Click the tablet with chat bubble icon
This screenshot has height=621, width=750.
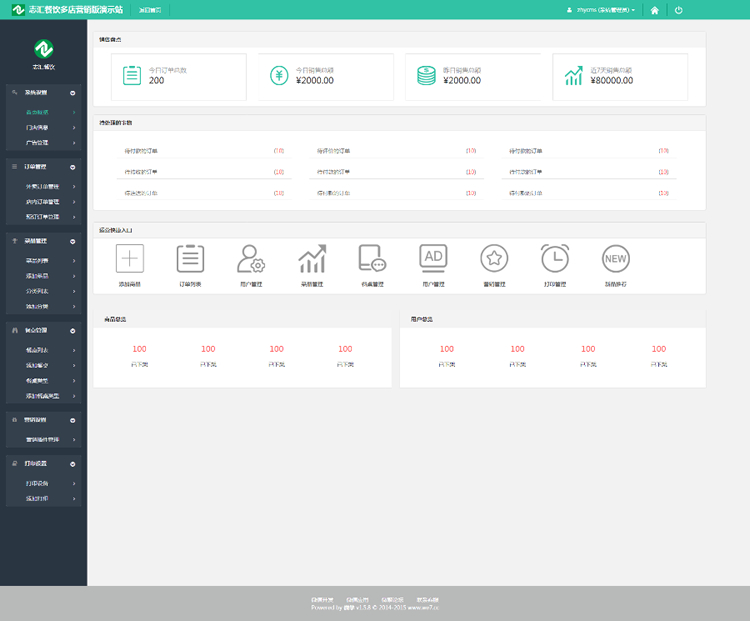372,259
